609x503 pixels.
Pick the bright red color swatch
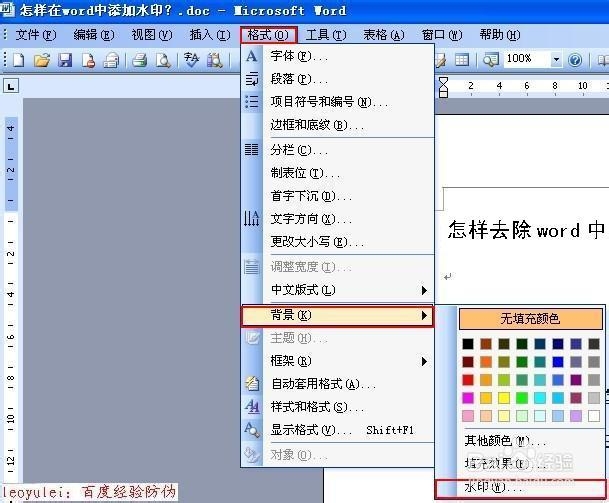[x=468, y=379]
